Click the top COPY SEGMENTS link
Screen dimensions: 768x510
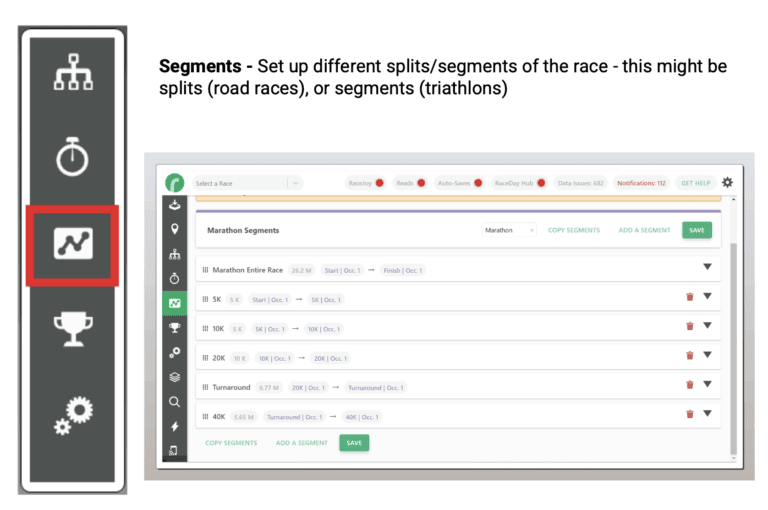coord(574,230)
